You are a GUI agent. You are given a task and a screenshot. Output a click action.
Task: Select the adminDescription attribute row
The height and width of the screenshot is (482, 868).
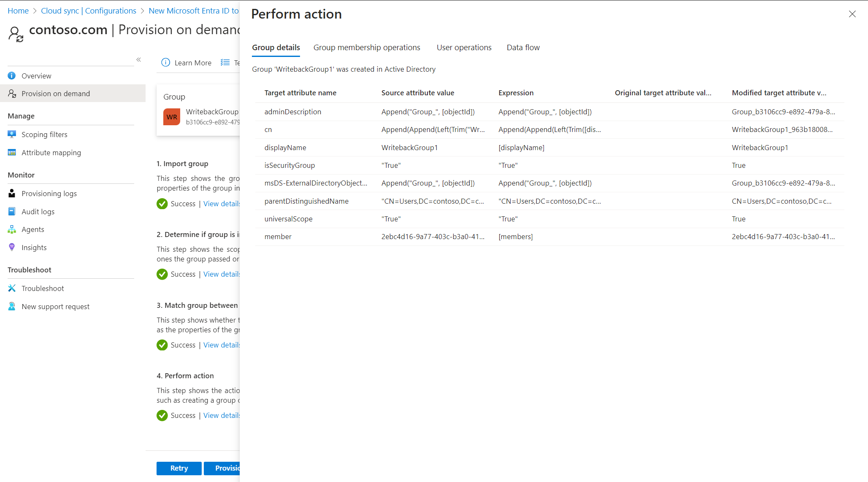292,112
